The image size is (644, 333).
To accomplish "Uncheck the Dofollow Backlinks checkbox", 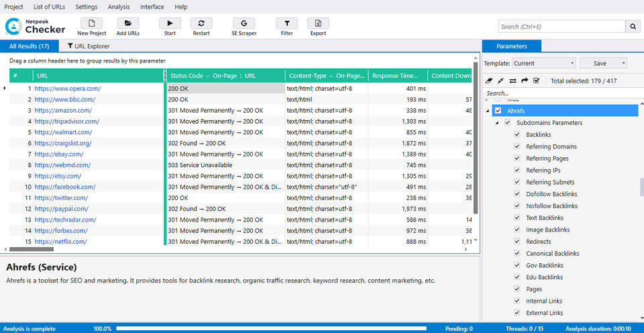I will [517, 194].
